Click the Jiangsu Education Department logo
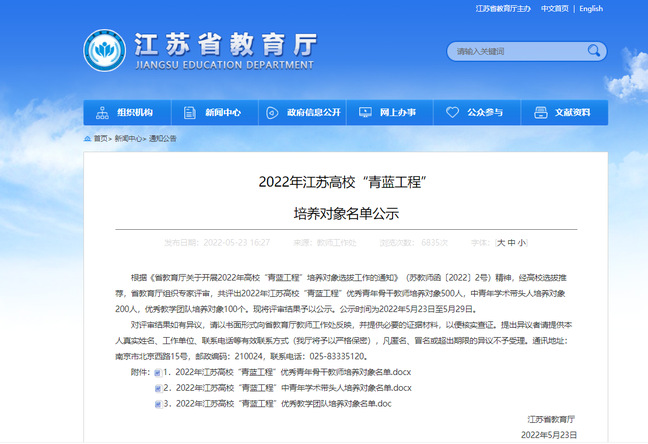Screen dimensions: 648x444 click(105, 51)
